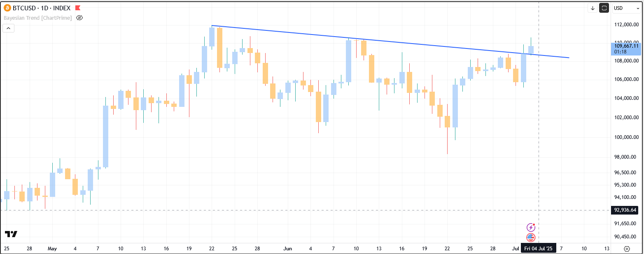This screenshot has width=644, height=254.
Task: Open the USD currency dropdown
Action: point(627,8)
